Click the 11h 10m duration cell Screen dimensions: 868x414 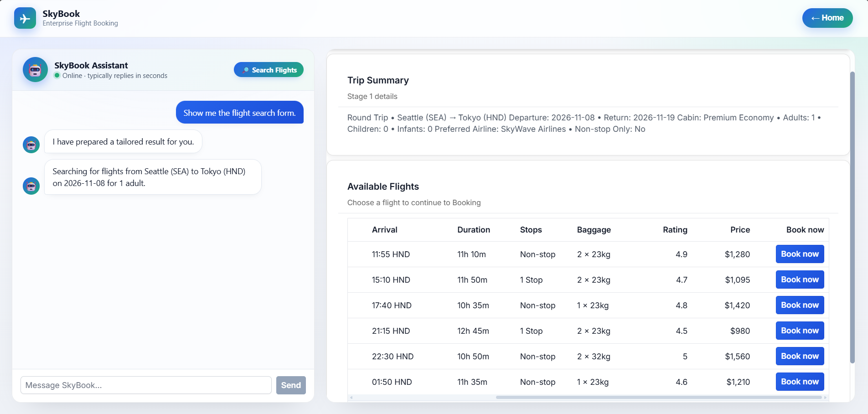click(471, 254)
